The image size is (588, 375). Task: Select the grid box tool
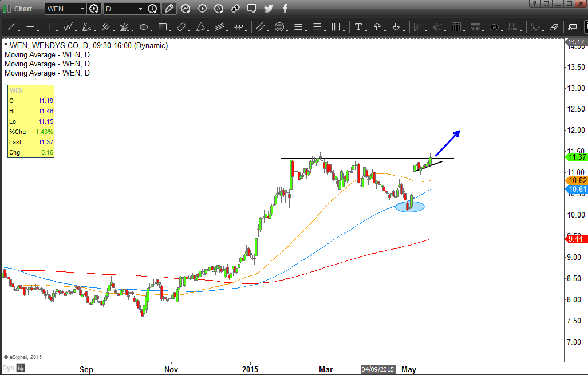click(456, 27)
